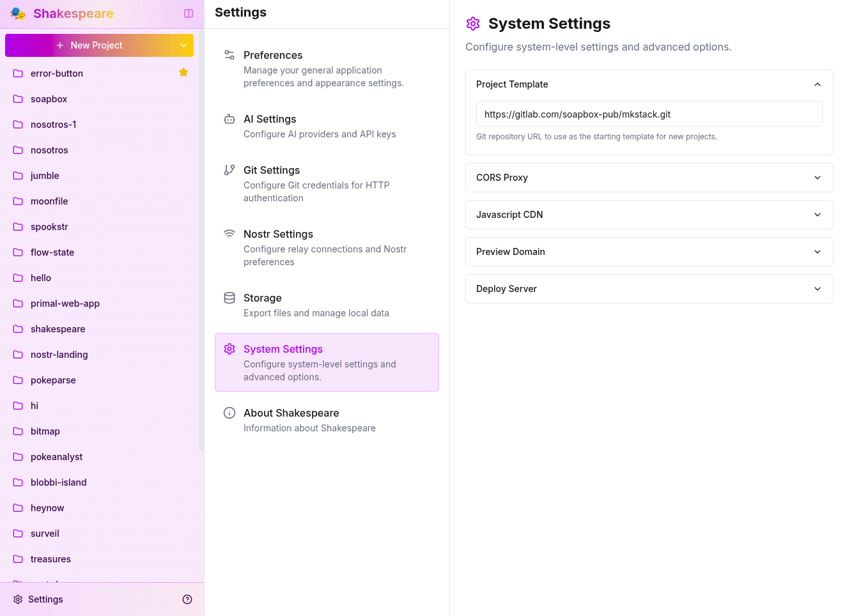The width and height of the screenshot is (854, 616).
Task: Select the System Settings menu item
Action: coord(326,362)
